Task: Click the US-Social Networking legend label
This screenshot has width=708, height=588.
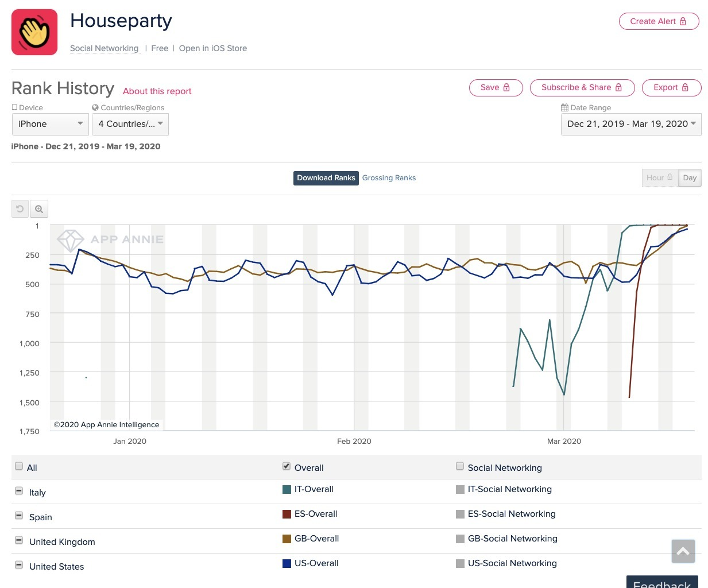Action: pyautogui.click(x=512, y=563)
